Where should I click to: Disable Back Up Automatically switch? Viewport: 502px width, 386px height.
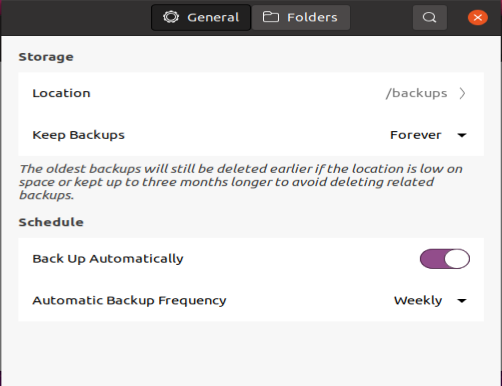pos(445,259)
